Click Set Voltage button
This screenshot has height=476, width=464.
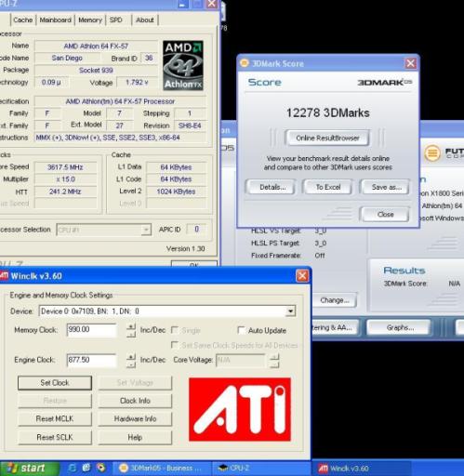[x=135, y=383]
